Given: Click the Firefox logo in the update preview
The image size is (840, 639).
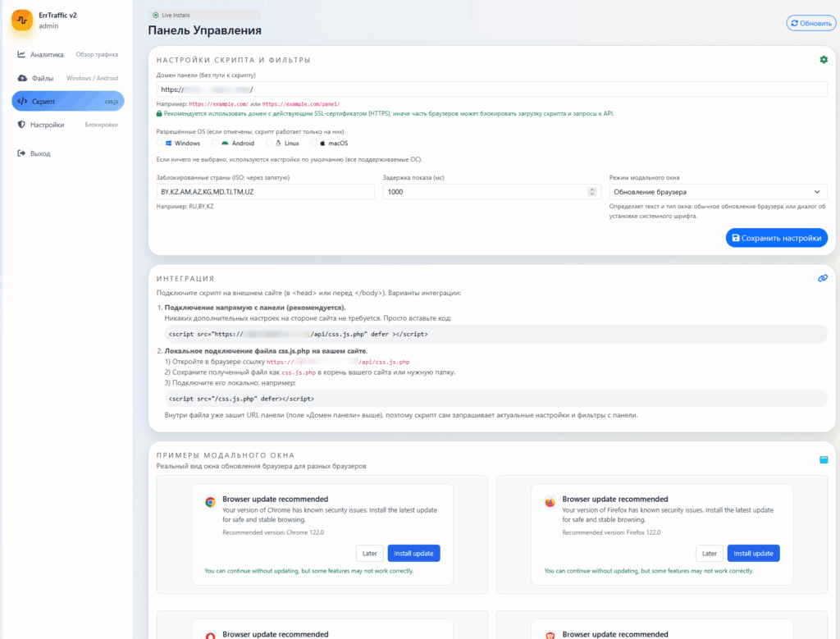Looking at the screenshot, I should pos(550,503).
